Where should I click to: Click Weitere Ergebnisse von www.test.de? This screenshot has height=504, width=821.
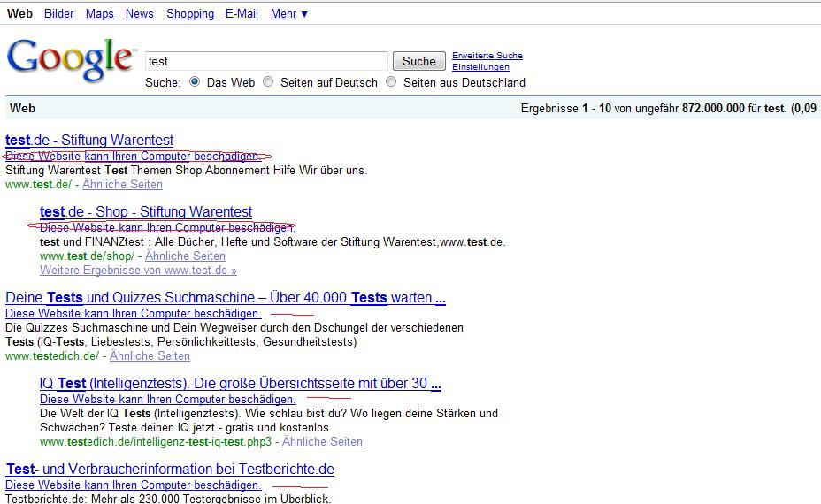tap(138, 270)
